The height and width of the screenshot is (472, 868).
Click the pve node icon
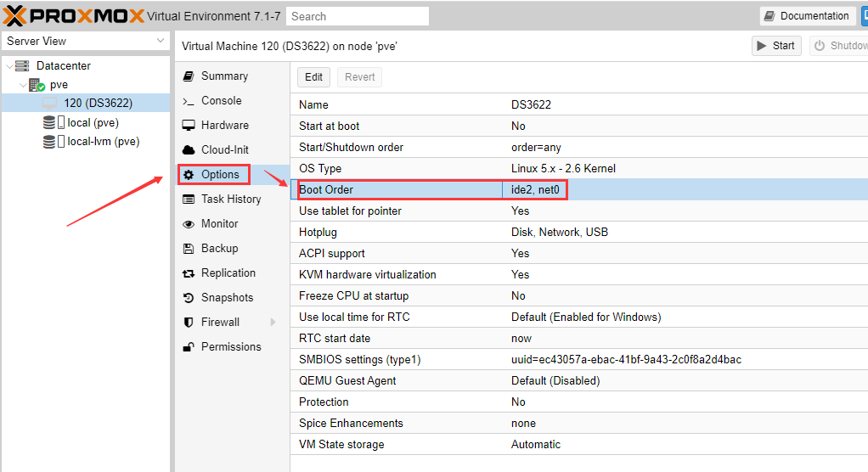pyautogui.click(x=36, y=85)
